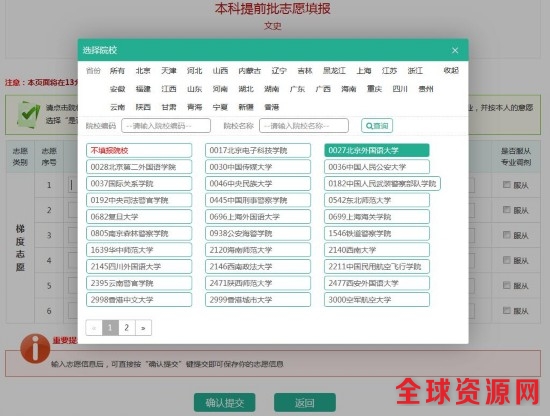Filter schools by 江苏
The width and height of the screenshot is (550, 416).
coord(389,71)
